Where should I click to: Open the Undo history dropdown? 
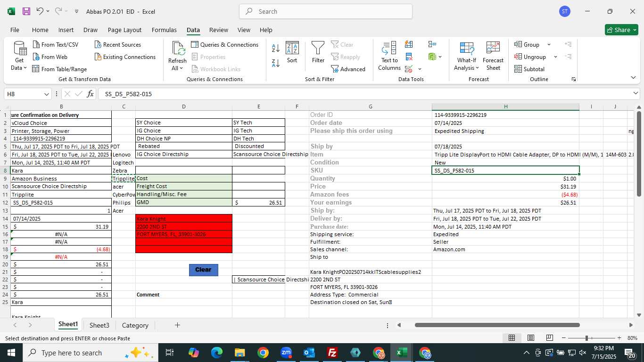coord(48,11)
